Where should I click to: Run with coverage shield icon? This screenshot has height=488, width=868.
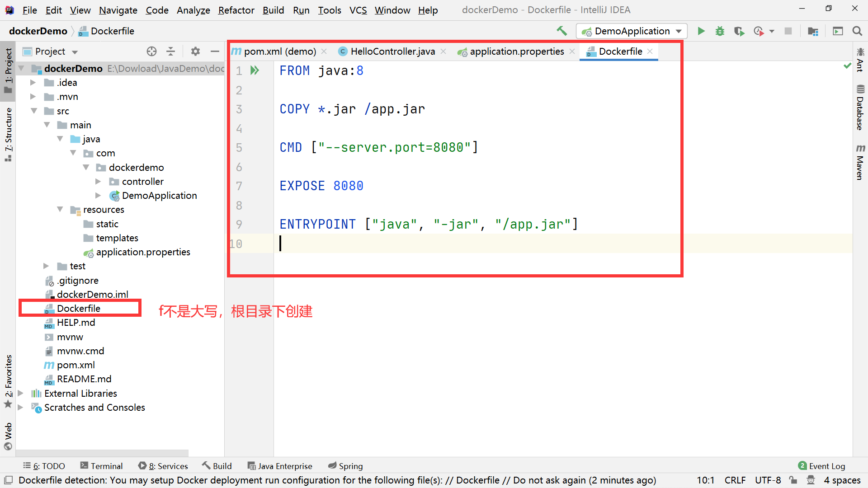pos(739,31)
